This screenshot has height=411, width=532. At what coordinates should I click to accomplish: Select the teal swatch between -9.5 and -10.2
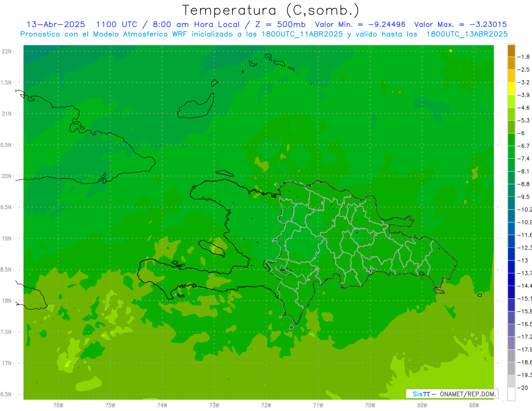(511, 203)
